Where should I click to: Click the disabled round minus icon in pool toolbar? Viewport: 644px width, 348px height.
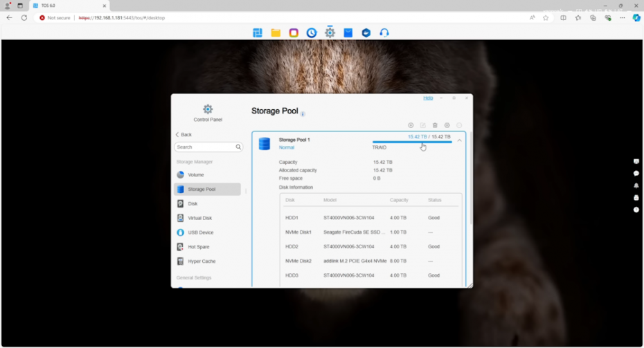pos(459,125)
